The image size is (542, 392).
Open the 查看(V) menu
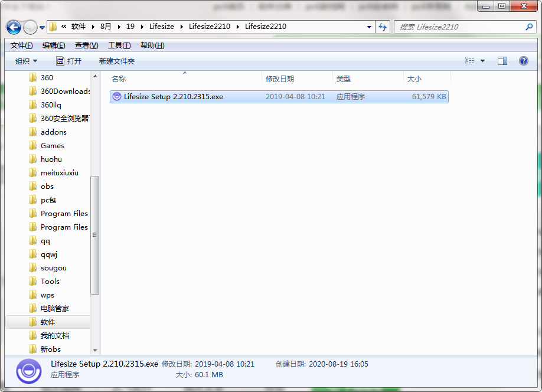click(86, 45)
